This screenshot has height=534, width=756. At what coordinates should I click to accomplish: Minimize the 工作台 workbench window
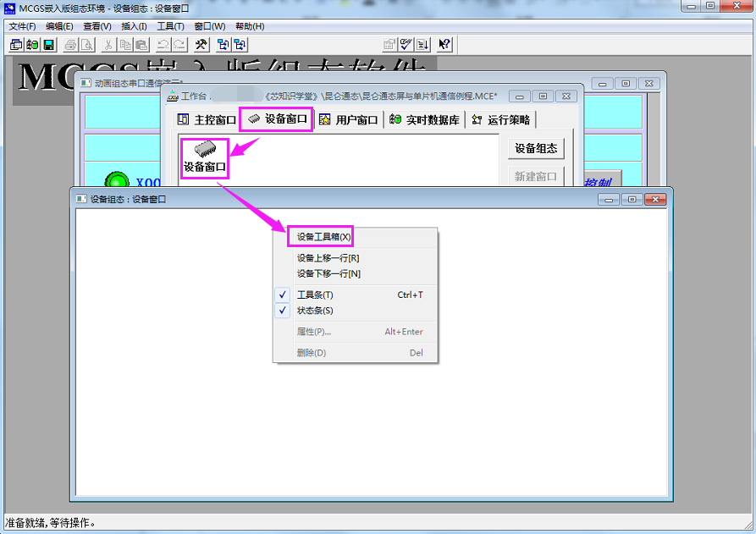[x=520, y=96]
